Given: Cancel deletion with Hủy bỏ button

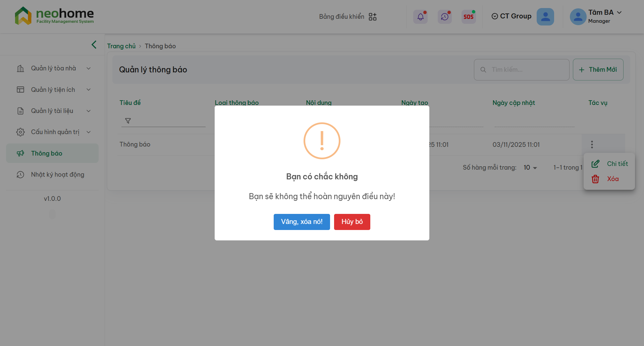Looking at the screenshot, I should 352,222.
